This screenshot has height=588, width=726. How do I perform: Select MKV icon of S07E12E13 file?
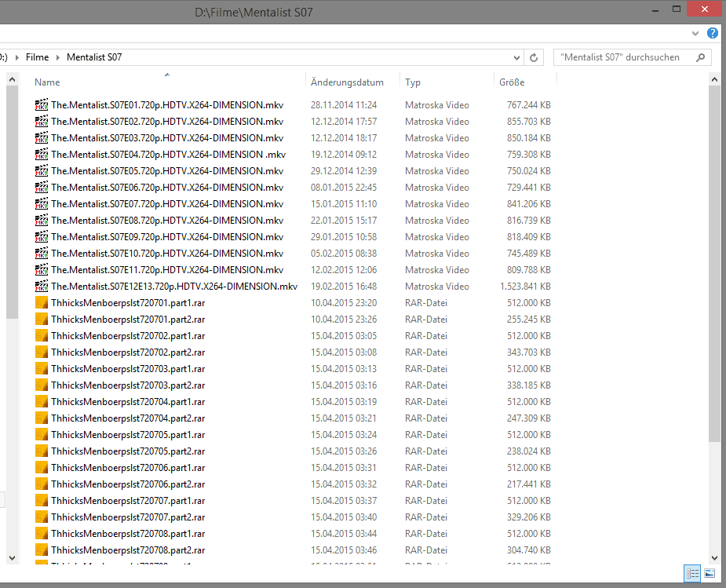[42, 286]
